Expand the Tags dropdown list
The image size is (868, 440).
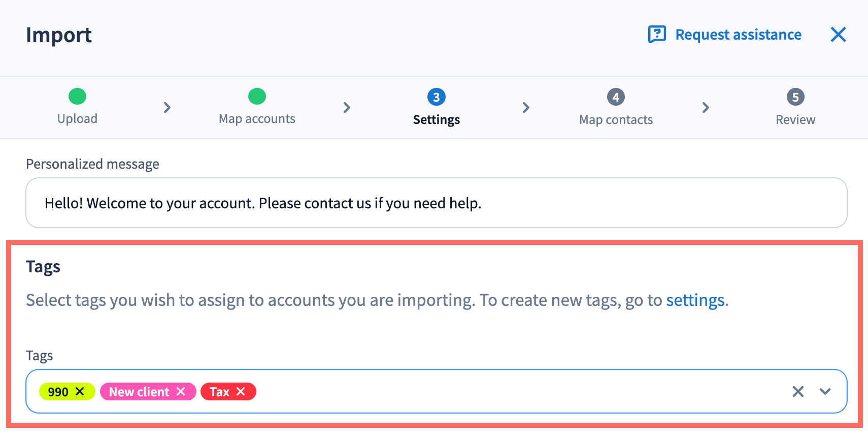825,391
